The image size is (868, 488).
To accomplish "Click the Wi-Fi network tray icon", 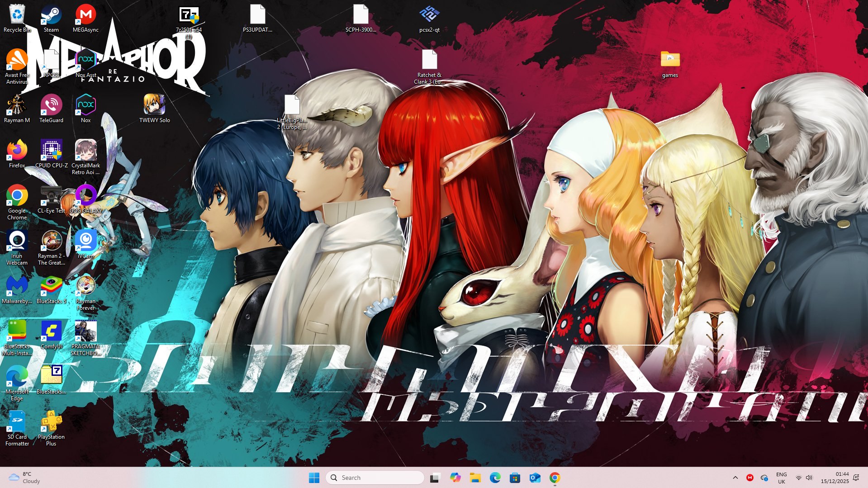I will point(799,478).
